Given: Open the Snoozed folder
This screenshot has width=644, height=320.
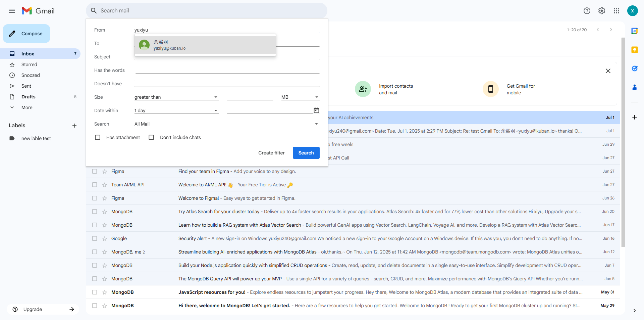Looking at the screenshot, I should (x=40, y=75).
